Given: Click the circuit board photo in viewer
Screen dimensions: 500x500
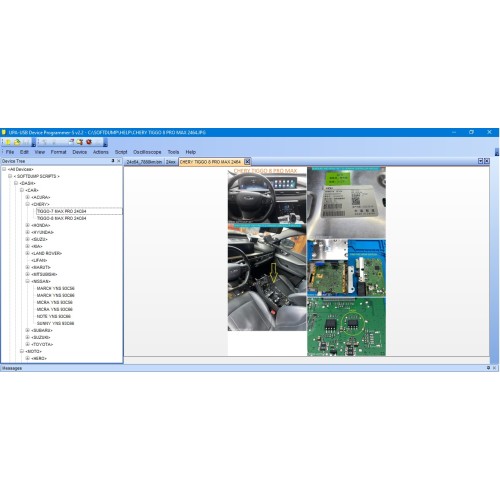Looking at the screenshot, I should 346,327.
